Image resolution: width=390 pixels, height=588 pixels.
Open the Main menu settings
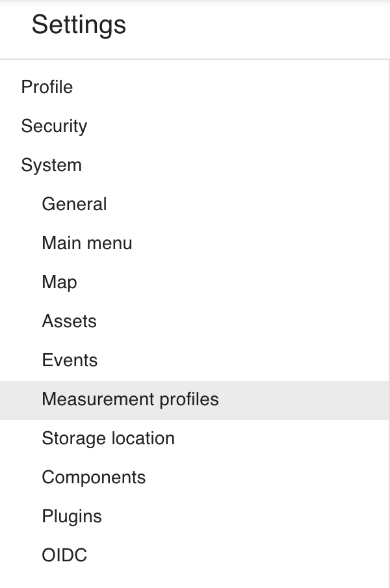click(87, 243)
